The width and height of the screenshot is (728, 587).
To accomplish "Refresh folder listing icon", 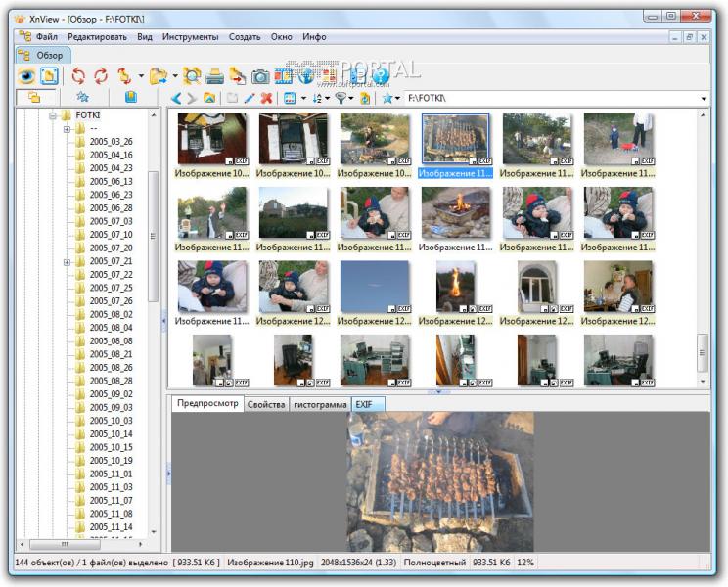I will coord(365,98).
